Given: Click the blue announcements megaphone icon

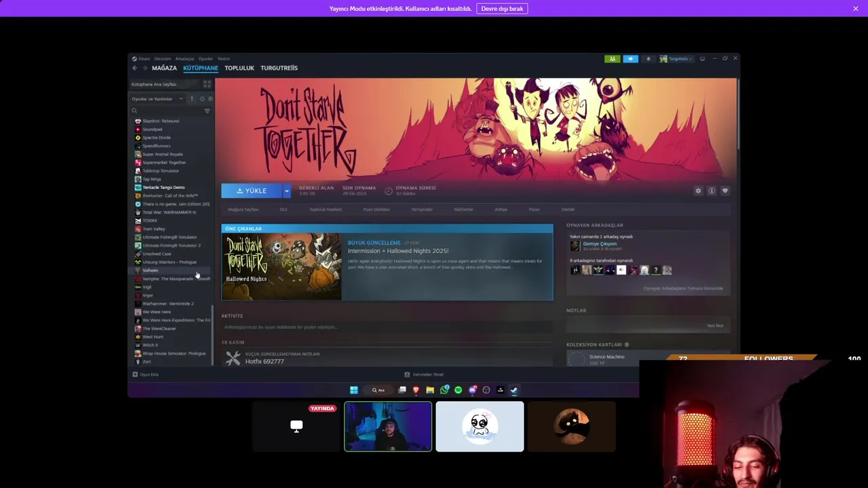Looking at the screenshot, I should [630, 59].
